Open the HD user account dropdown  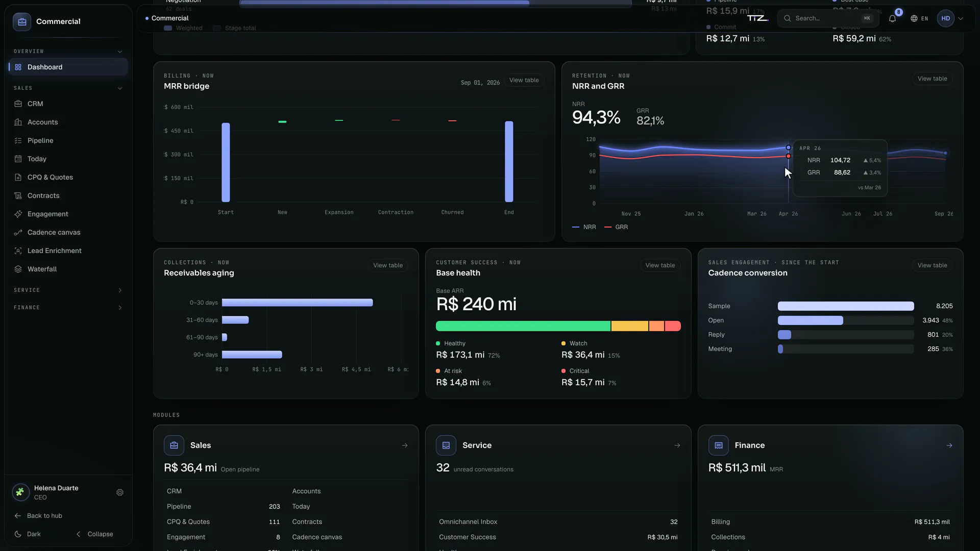pos(950,18)
